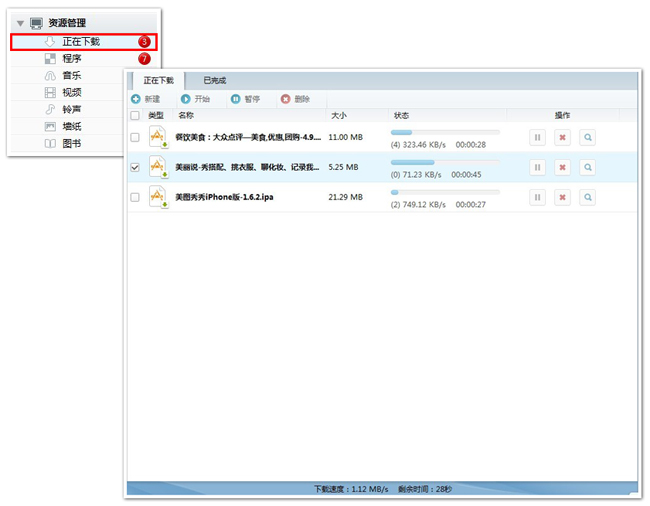Viewport: 650px width, 506px height.
Task: Click the red badge 7 on 程序
Action: [x=144, y=59]
